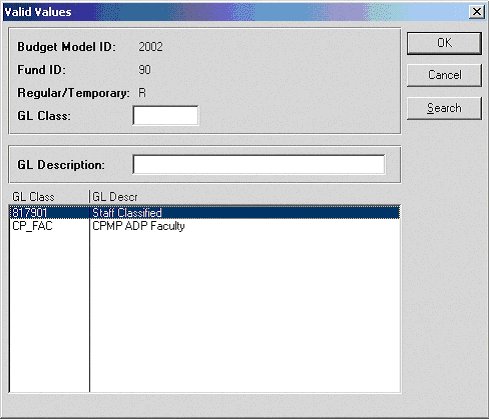Viewport: 489px width, 419px height.
Task: Click the Regular/Temporary value R
Action: click(x=142, y=93)
